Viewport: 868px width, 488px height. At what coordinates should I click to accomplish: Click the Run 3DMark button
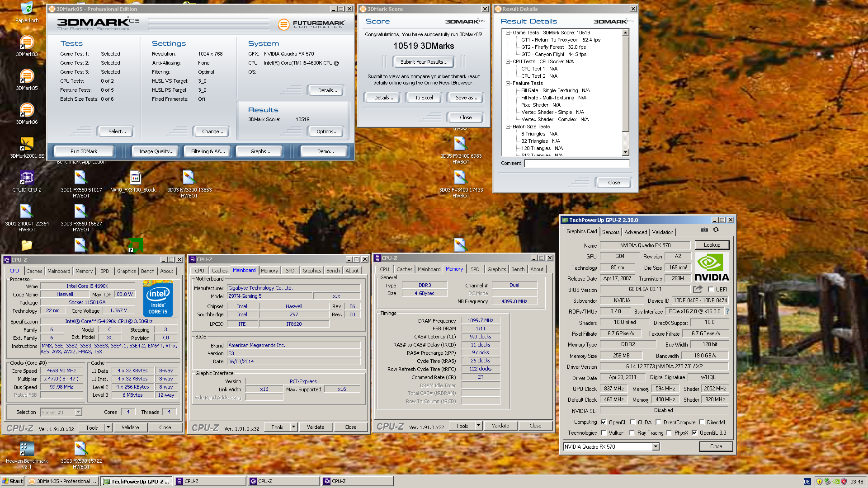click(x=84, y=151)
